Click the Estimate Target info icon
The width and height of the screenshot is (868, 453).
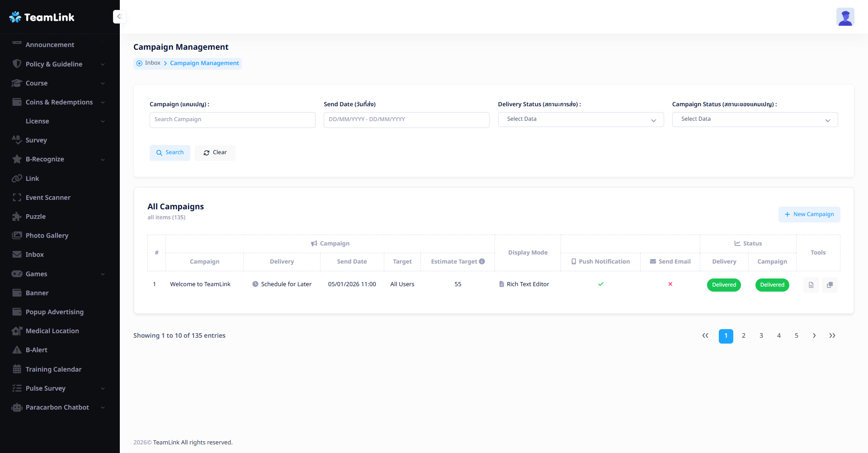click(x=482, y=261)
